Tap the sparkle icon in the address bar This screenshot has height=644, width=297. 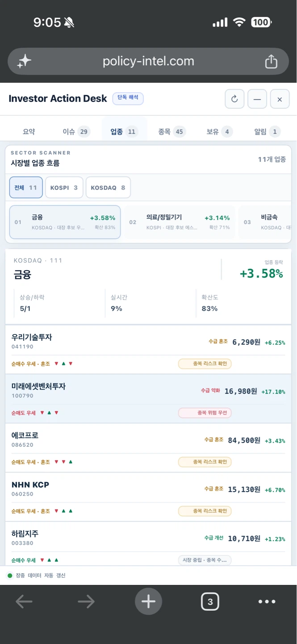[x=24, y=61]
